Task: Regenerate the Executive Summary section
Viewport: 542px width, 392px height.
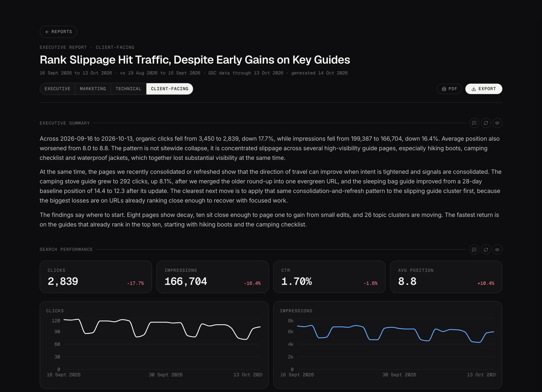Action: 486,123
